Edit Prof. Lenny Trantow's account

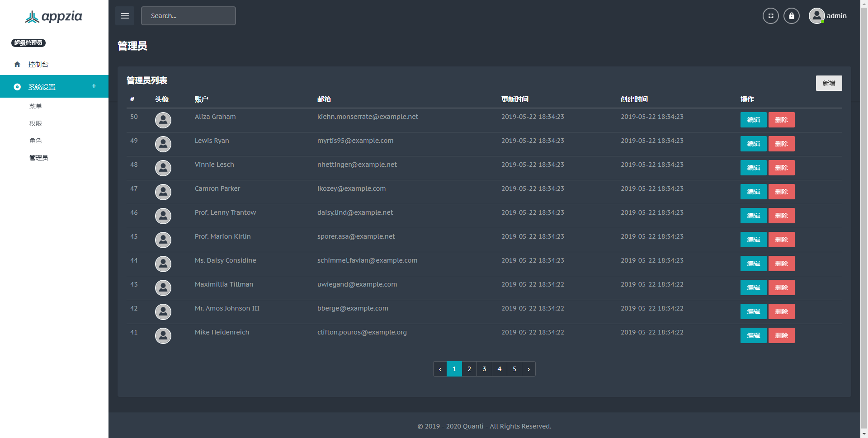754,216
